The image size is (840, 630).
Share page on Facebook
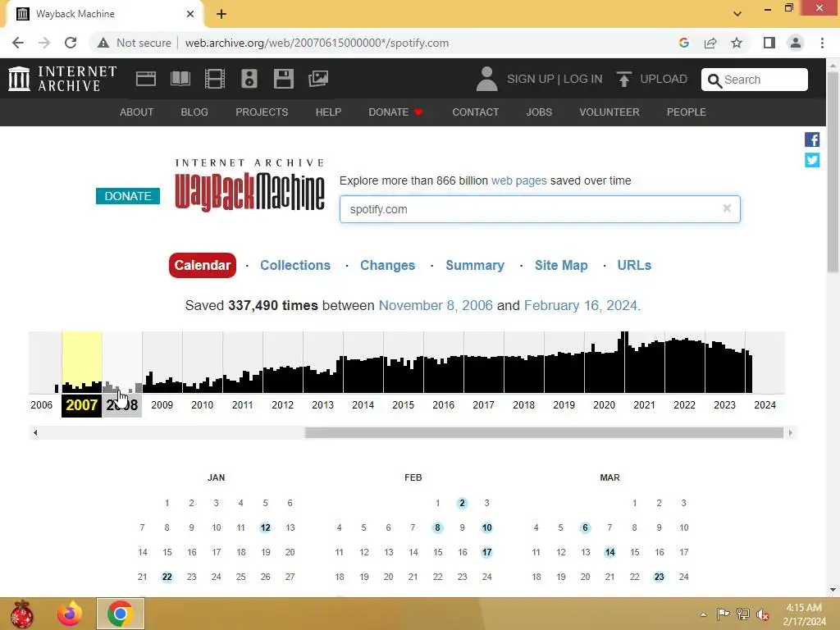(812, 139)
